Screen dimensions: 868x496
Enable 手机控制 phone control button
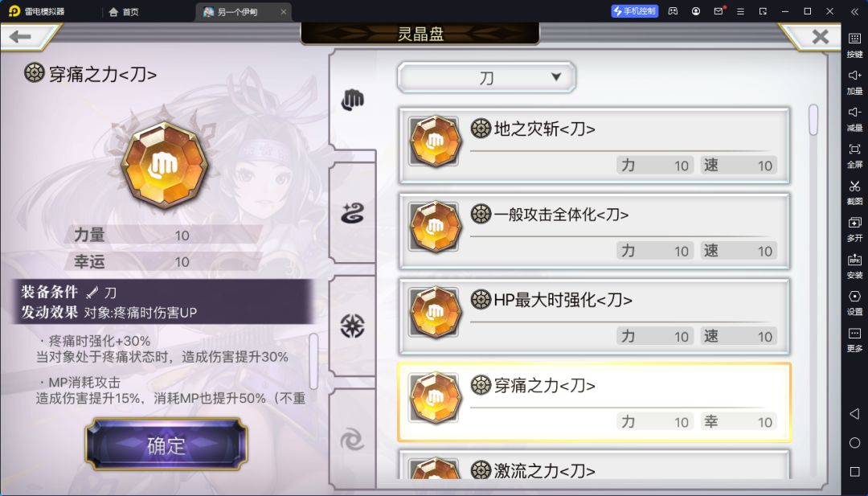point(634,11)
